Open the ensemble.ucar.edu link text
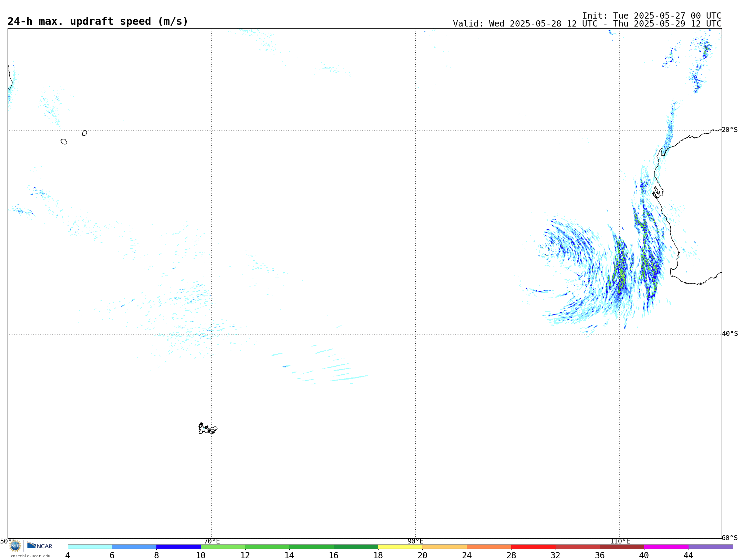The width and height of the screenshot is (744, 560). click(31, 556)
